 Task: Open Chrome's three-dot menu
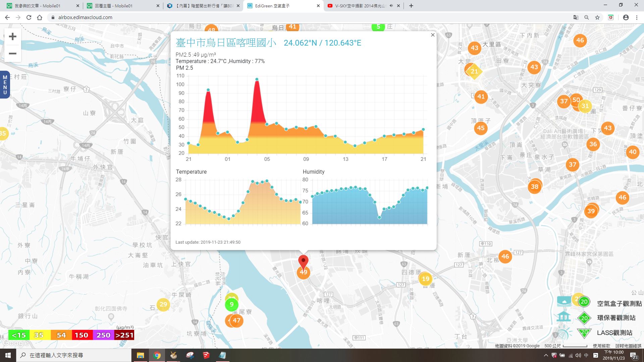[x=637, y=17]
